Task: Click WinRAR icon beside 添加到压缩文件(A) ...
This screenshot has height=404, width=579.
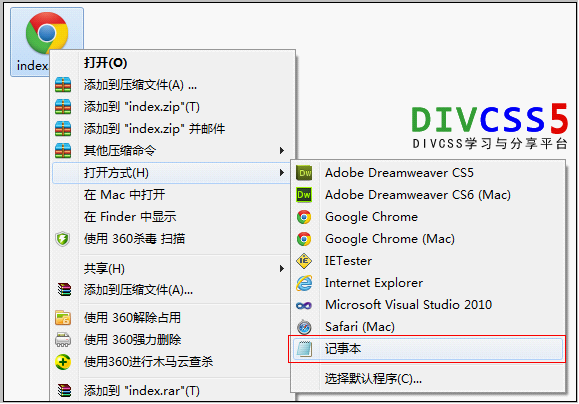Action: coord(63,85)
